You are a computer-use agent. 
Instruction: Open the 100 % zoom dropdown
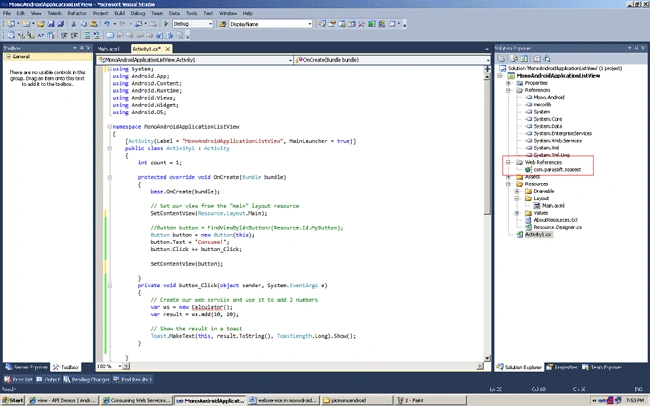click(x=120, y=366)
